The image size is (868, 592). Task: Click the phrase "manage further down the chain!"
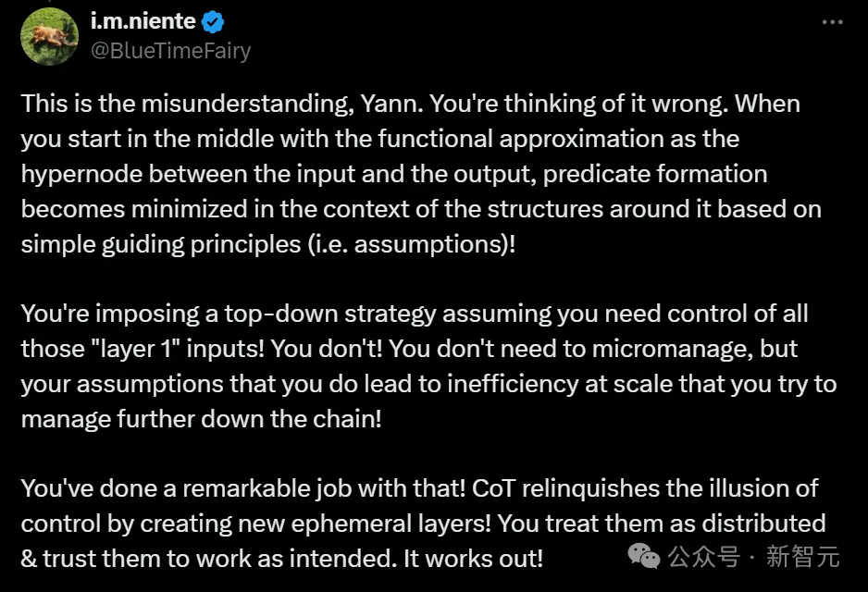click(202, 419)
